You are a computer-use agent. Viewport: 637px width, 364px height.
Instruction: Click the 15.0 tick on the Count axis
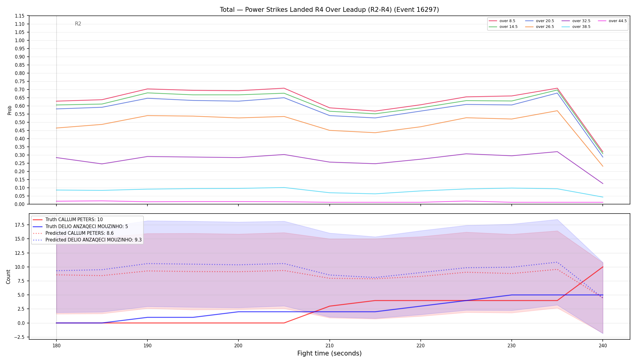tap(20, 239)
